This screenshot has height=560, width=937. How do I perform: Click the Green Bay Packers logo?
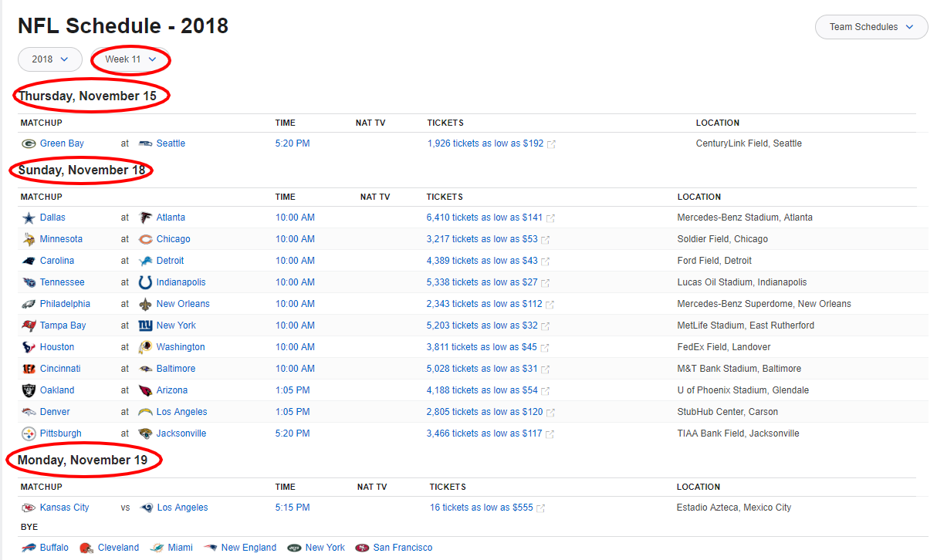pos(29,143)
